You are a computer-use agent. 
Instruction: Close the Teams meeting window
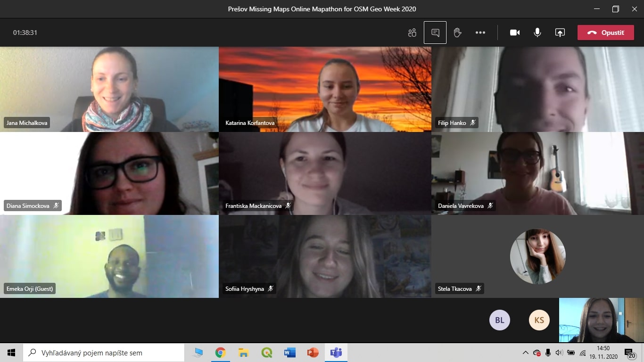(x=634, y=9)
